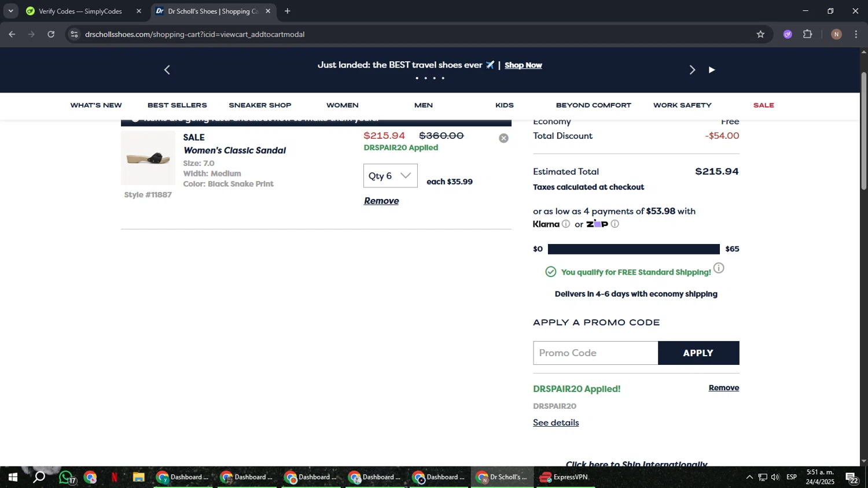
Task: Select first banner carousel dot
Action: 417,78
